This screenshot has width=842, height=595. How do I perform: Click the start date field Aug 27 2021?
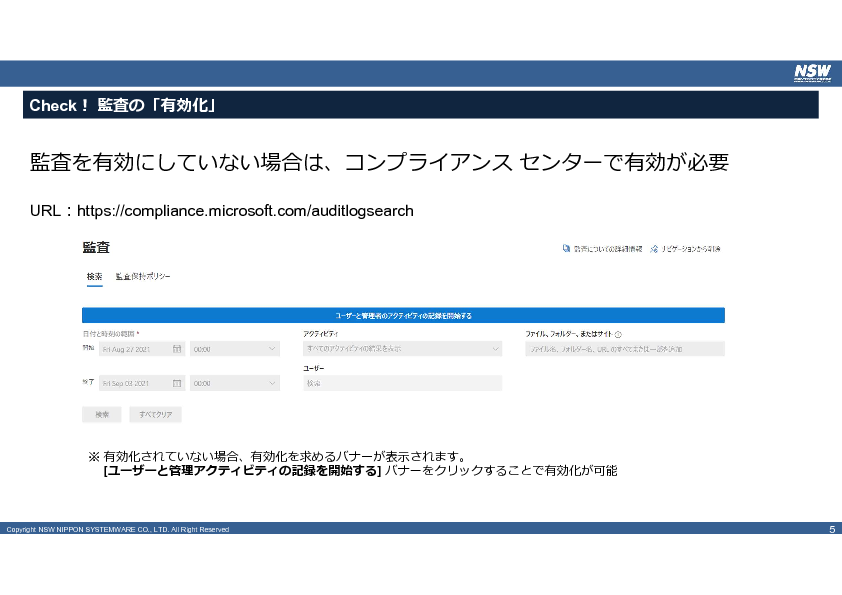(x=135, y=349)
